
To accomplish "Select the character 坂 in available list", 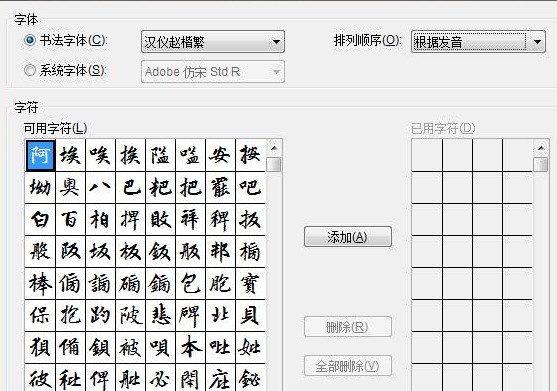I will (101, 251).
